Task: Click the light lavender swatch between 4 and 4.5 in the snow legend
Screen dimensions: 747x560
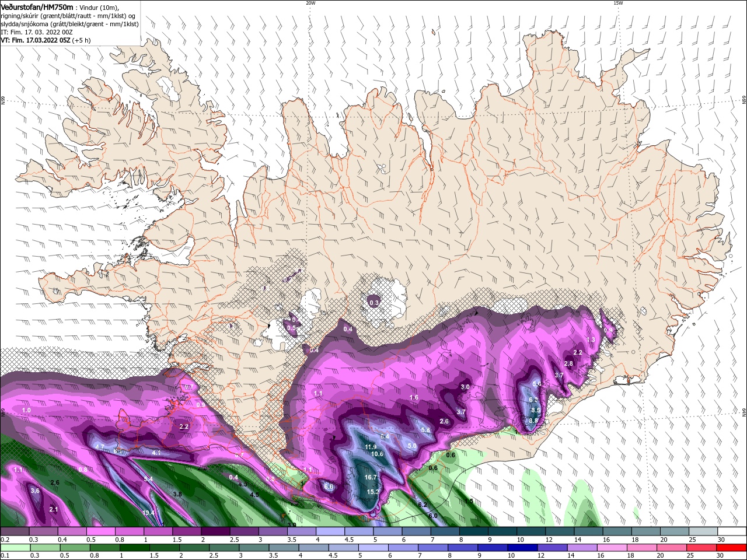Action: click(x=330, y=531)
